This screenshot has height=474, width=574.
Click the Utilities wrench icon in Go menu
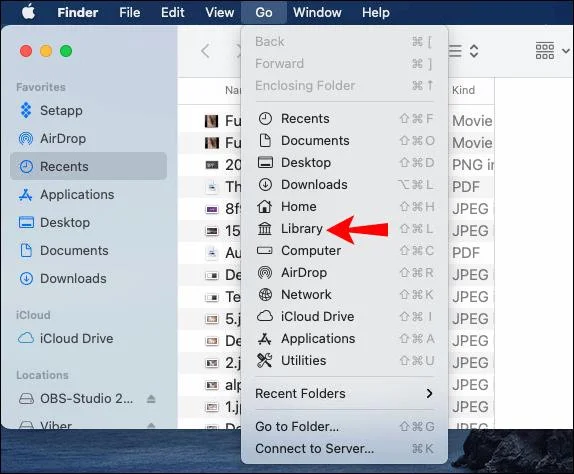pyautogui.click(x=265, y=361)
